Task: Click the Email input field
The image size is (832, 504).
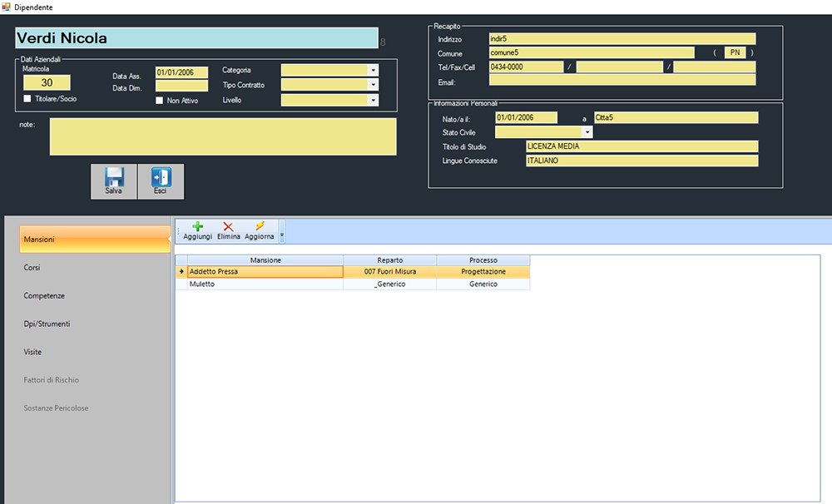Action: click(622, 80)
